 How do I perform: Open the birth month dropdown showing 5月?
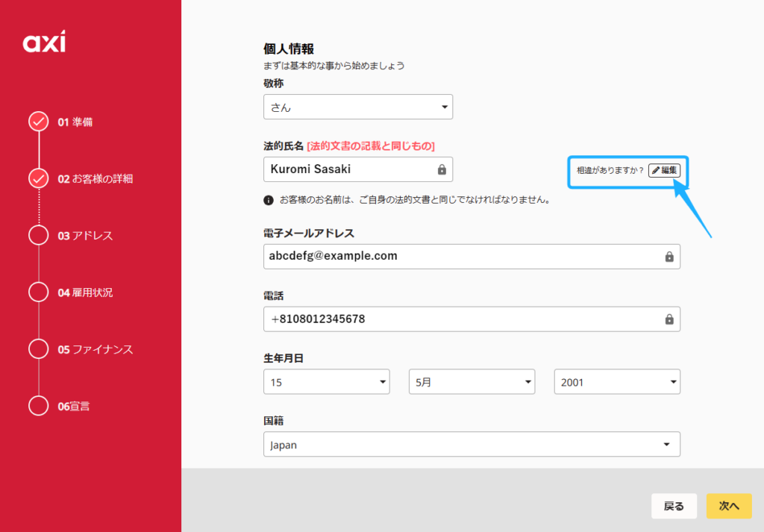(472, 382)
